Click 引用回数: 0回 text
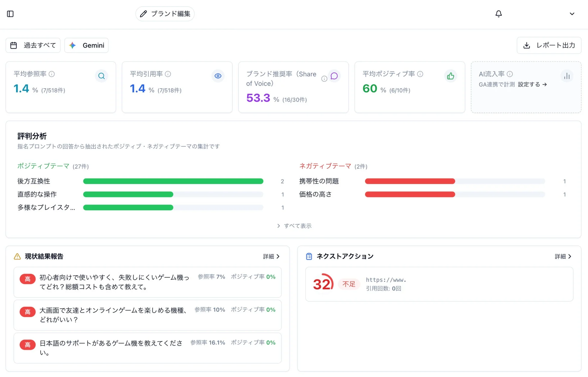Screen dimensions: 588x377 [384, 288]
